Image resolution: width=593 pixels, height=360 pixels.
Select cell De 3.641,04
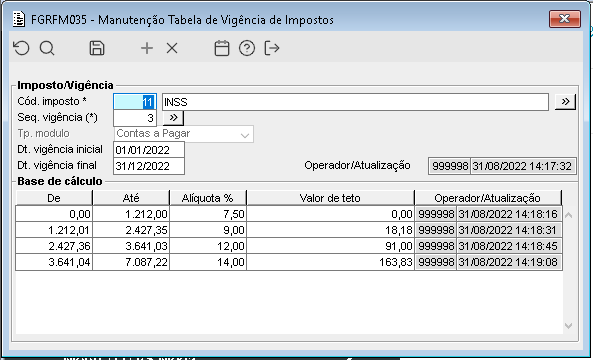tap(54, 262)
